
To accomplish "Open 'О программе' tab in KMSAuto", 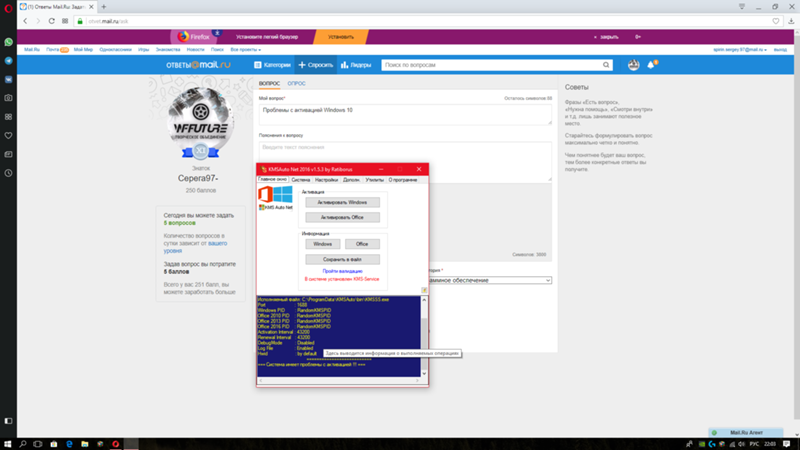I will [403, 180].
